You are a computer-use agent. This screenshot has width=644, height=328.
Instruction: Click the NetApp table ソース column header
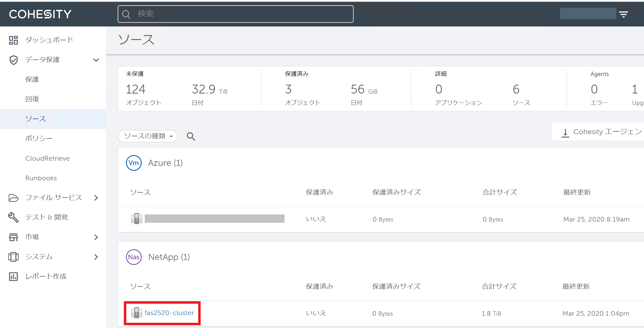pyautogui.click(x=140, y=286)
